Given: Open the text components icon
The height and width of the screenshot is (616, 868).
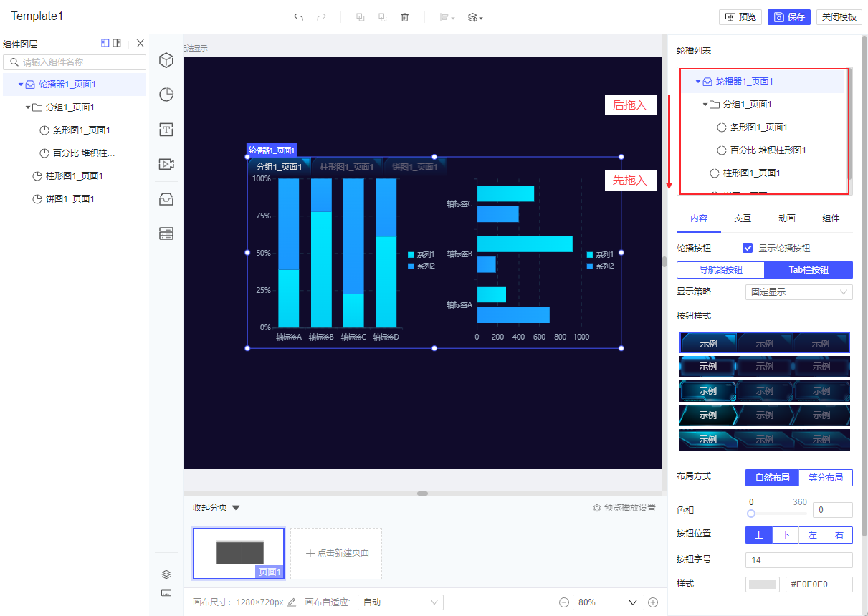Looking at the screenshot, I should coord(166,130).
